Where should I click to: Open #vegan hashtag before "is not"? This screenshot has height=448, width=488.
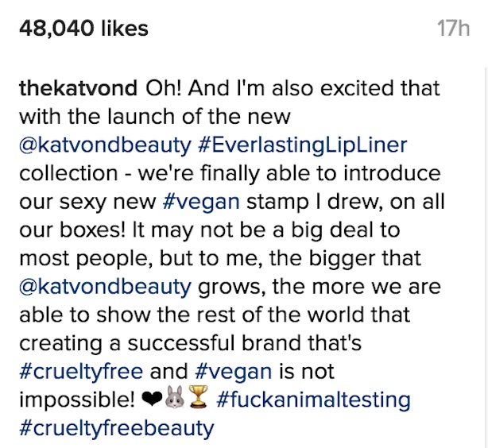[x=233, y=372]
